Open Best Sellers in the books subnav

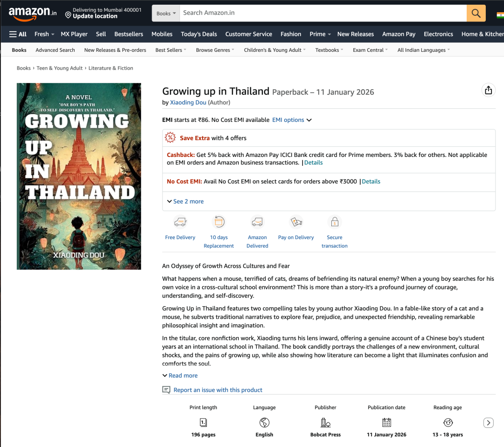click(171, 50)
